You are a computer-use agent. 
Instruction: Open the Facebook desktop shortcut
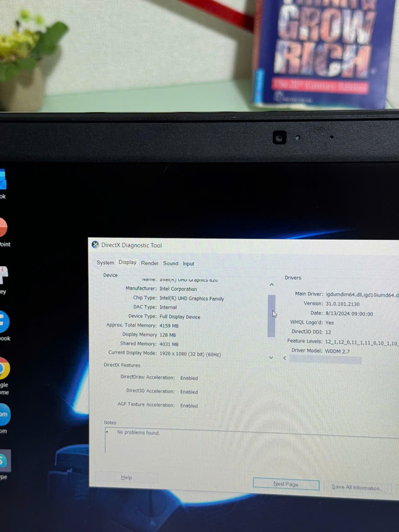click(3, 322)
